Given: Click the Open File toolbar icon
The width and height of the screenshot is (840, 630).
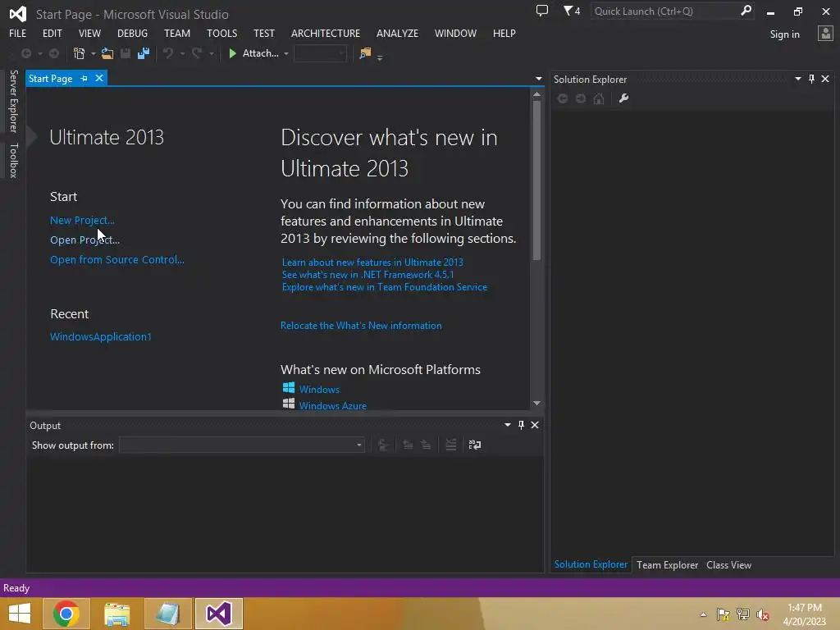Looking at the screenshot, I should tap(107, 53).
